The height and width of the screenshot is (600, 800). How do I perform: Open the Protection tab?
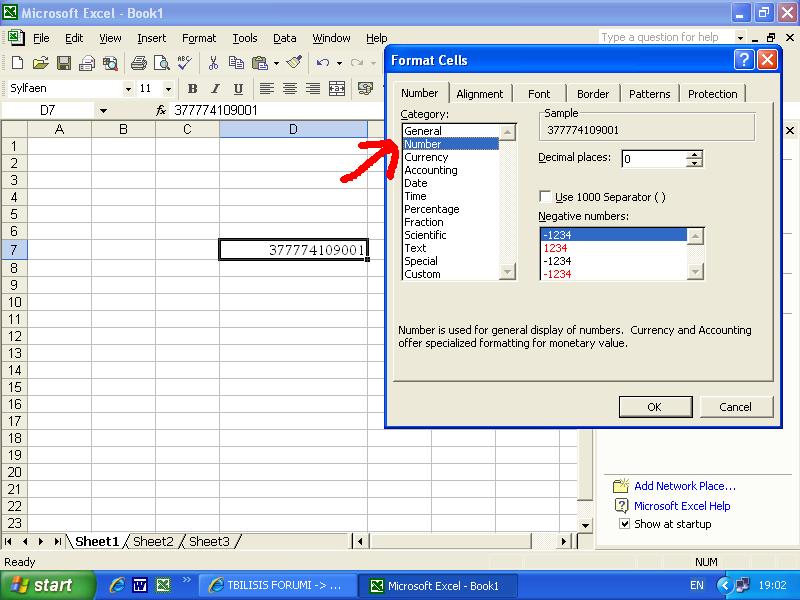click(x=712, y=94)
